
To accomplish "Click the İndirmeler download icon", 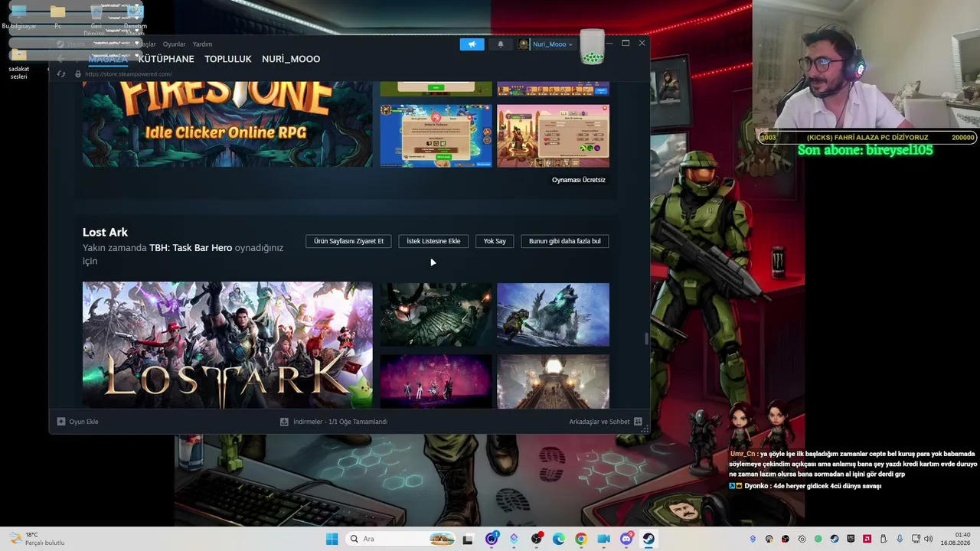I will coord(284,422).
